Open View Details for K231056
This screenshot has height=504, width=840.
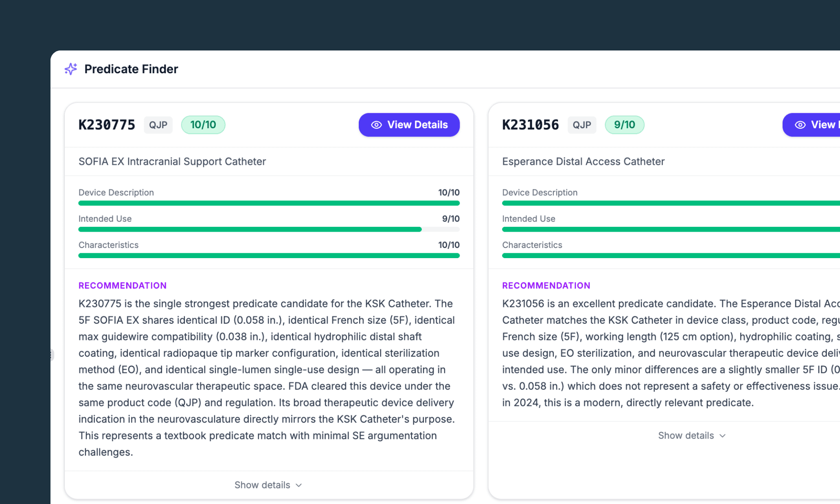[811, 125]
